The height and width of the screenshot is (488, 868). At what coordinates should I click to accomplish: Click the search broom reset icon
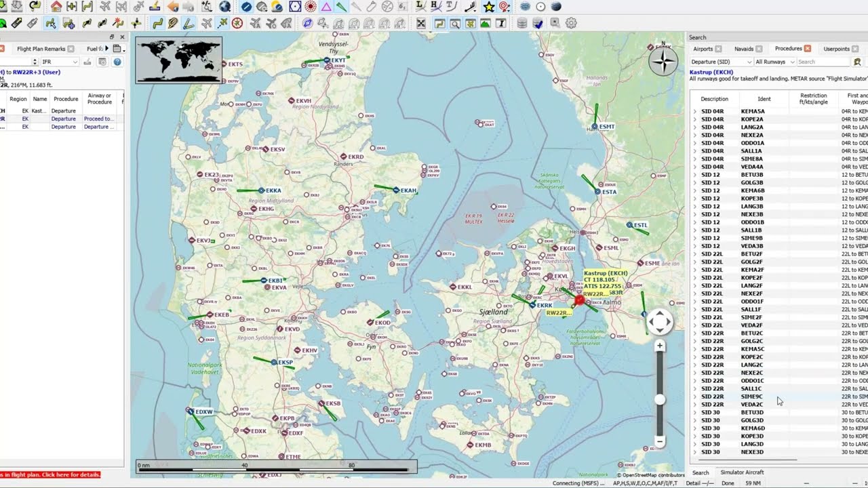click(x=857, y=62)
